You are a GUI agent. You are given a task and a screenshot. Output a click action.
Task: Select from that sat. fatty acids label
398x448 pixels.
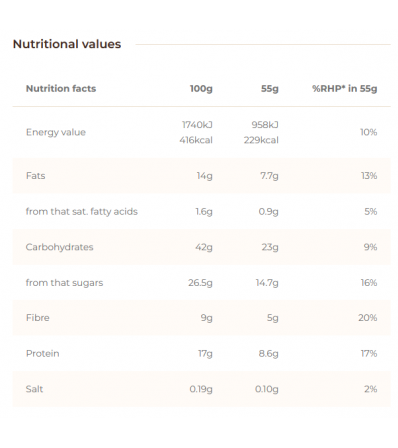click(x=82, y=211)
